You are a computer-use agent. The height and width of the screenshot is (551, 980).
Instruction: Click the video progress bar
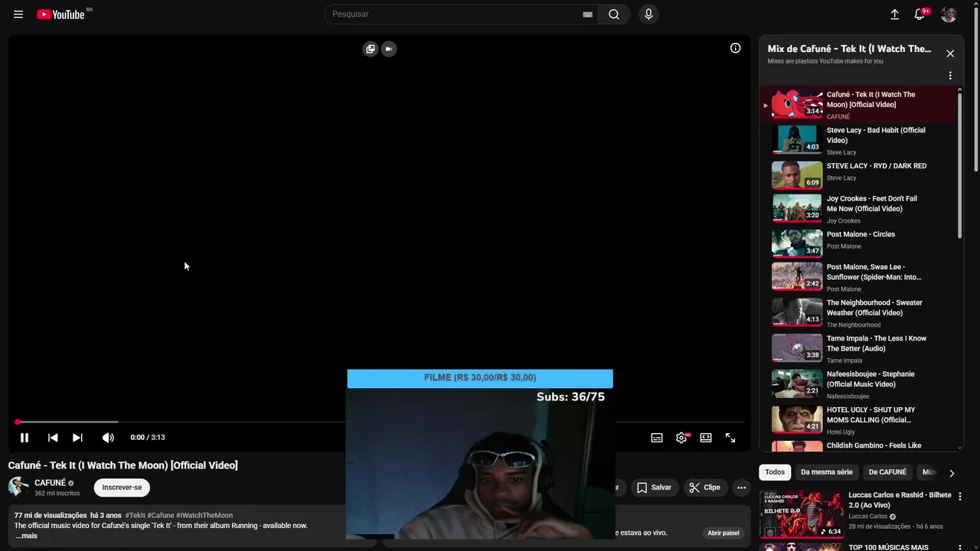coord(381,422)
